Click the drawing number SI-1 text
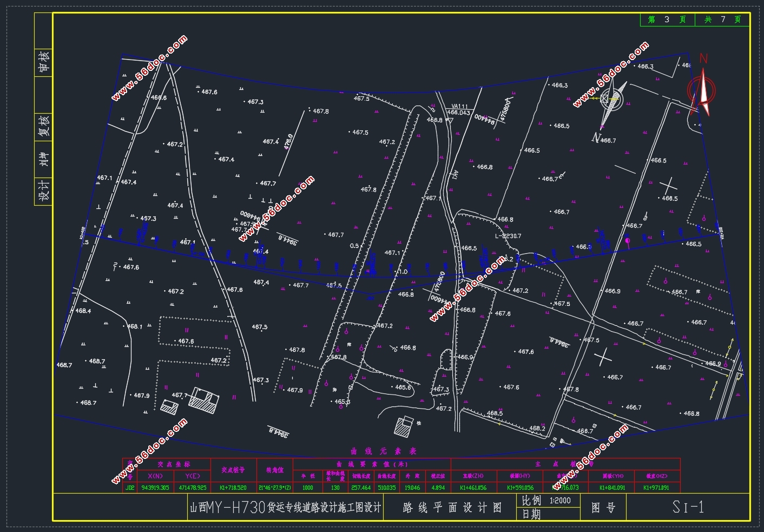The width and height of the screenshot is (764, 532). [688, 507]
